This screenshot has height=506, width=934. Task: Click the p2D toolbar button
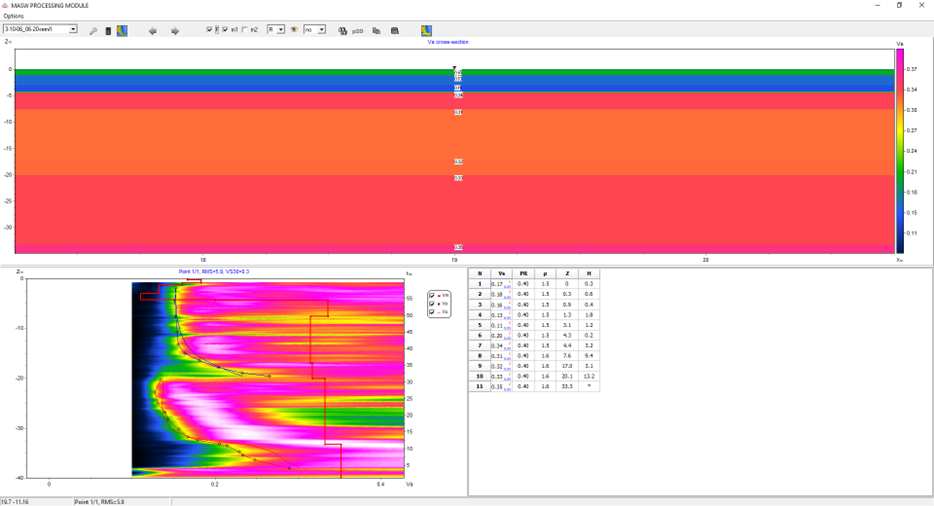click(x=358, y=30)
